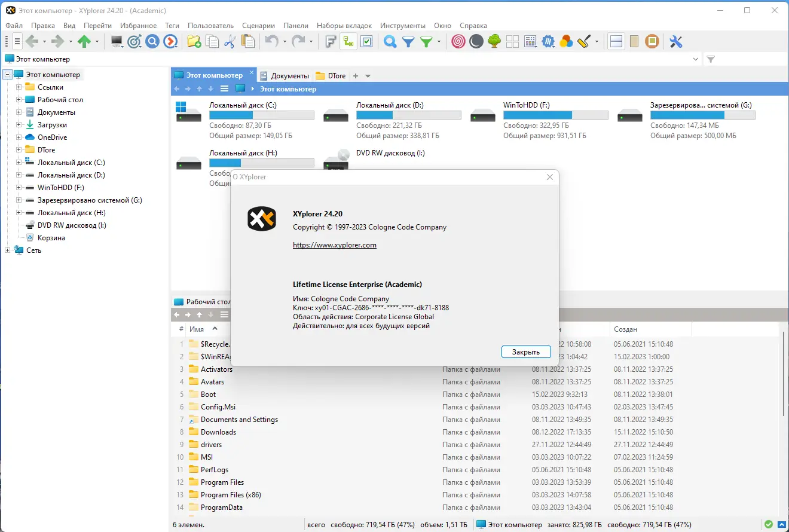789x532 pixels.
Task: Toggle the folder tree panel toolbar button
Action: (x=348, y=41)
